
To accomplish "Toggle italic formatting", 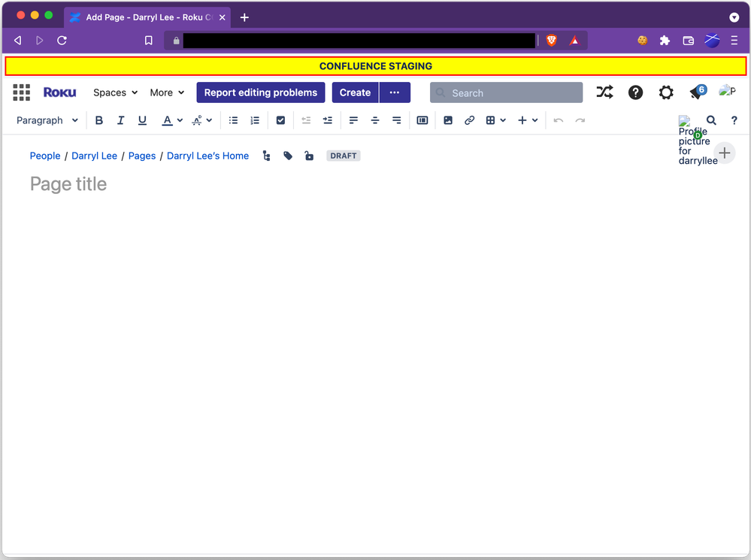I will (x=120, y=120).
